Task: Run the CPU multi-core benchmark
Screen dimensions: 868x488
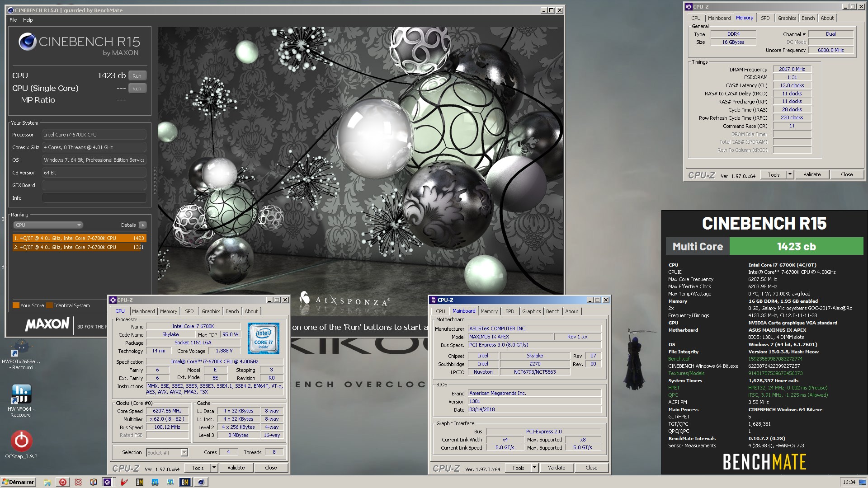Action: 137,76
